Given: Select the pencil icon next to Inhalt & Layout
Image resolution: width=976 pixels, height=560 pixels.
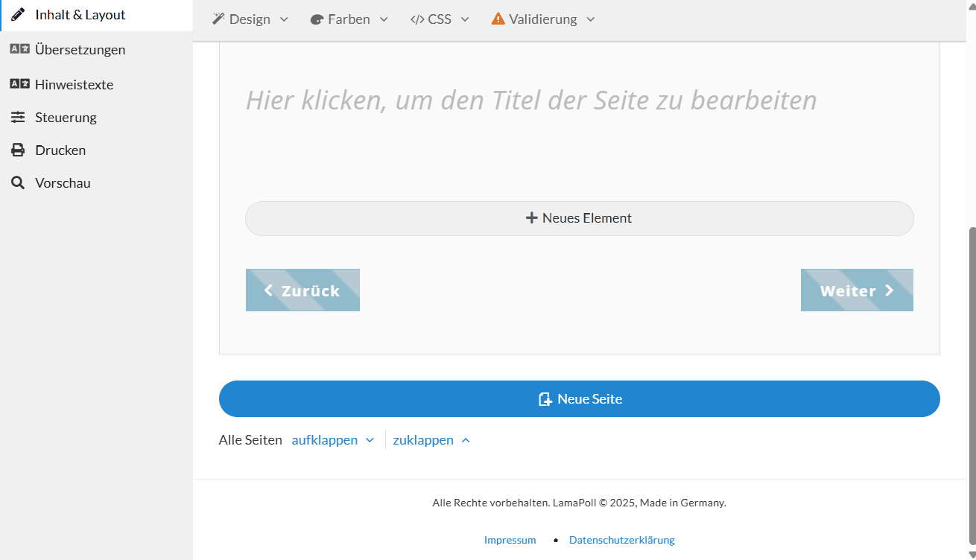Looking at the screenshot, I should (x=17, y=13).
